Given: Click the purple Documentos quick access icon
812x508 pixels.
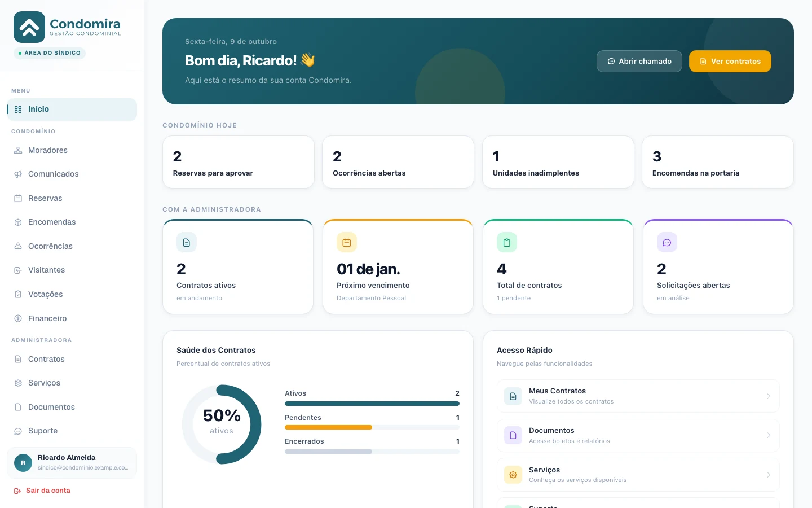Looking at the screenshot, I should pos(513,435).
